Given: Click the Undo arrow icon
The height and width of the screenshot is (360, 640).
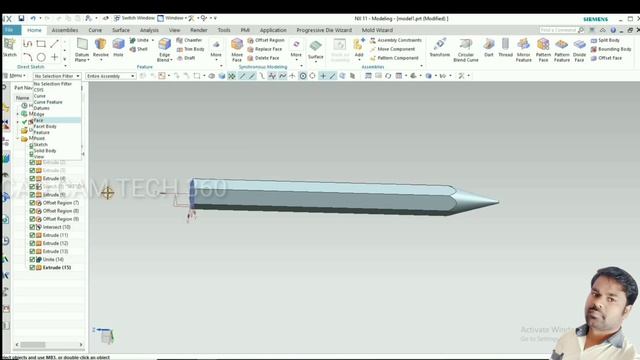Looking at the screenshot, I should point(33,18).
